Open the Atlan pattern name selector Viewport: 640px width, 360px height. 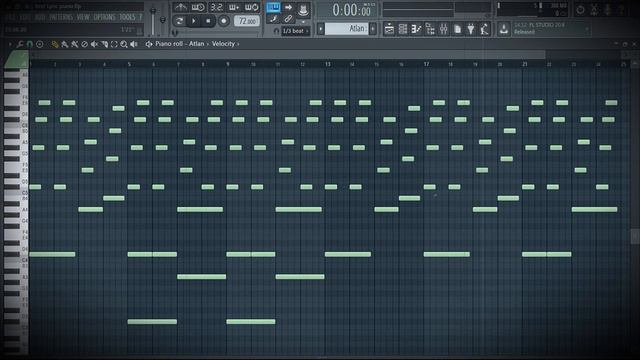(x=347, y=29)
